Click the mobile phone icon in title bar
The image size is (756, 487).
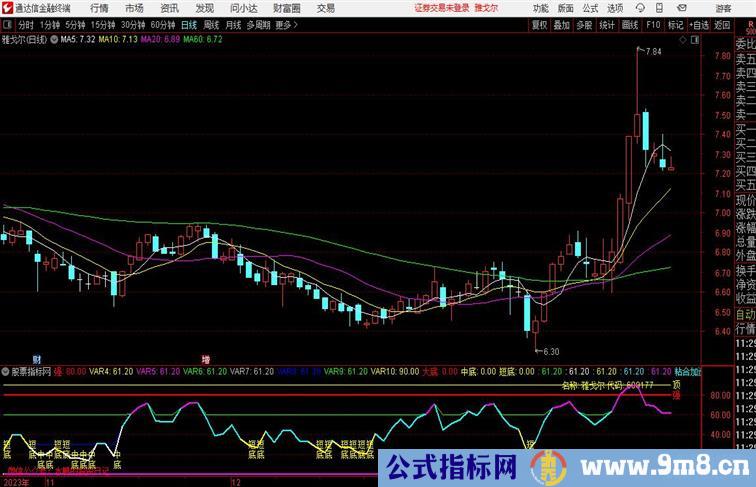(659, 8)
